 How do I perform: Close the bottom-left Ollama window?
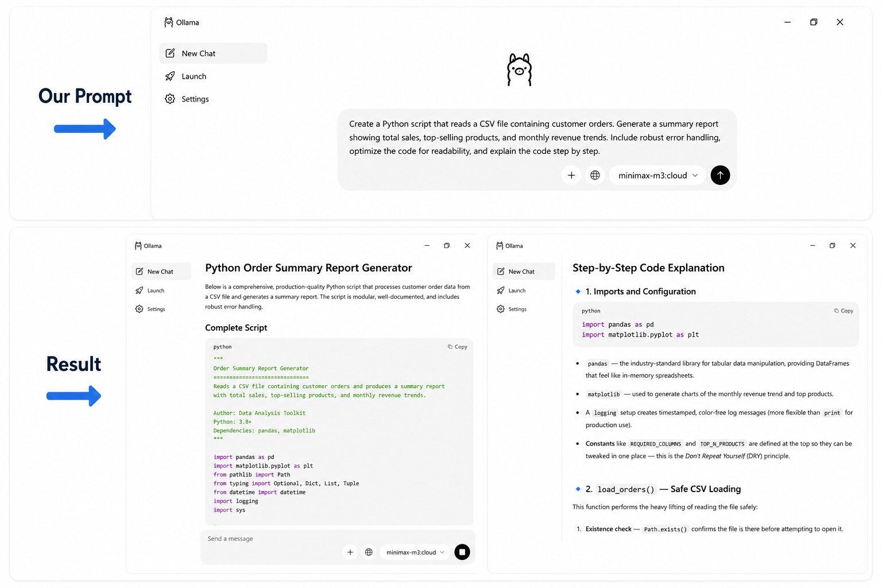[x=467, y=246]
